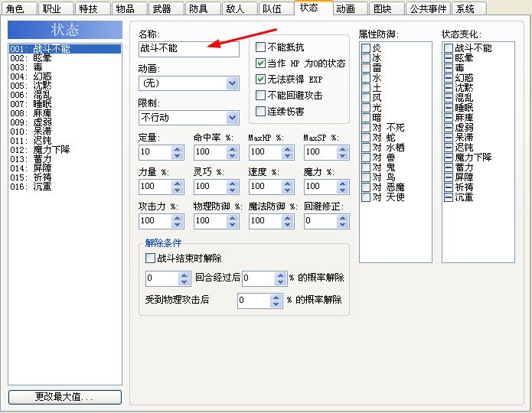Click the MaxHP % stepper arrows
This screenshot has width=532, height=413.
click(x=287, y=152)
